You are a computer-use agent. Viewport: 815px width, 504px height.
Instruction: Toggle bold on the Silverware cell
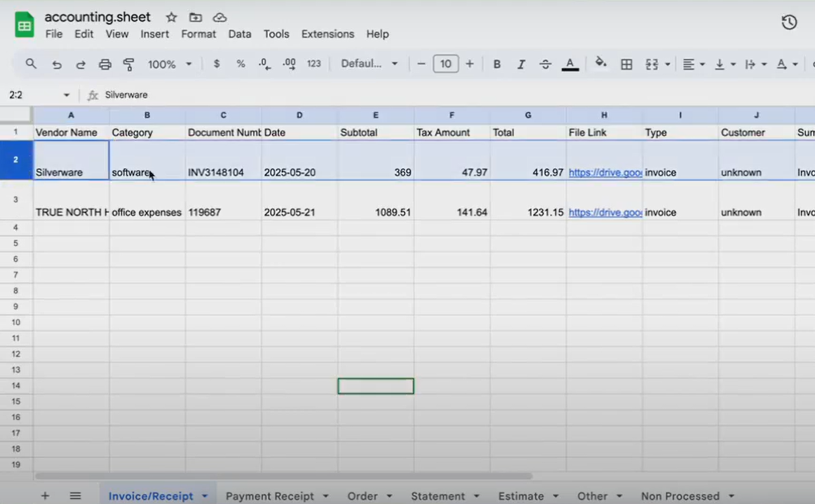[497, 64]
